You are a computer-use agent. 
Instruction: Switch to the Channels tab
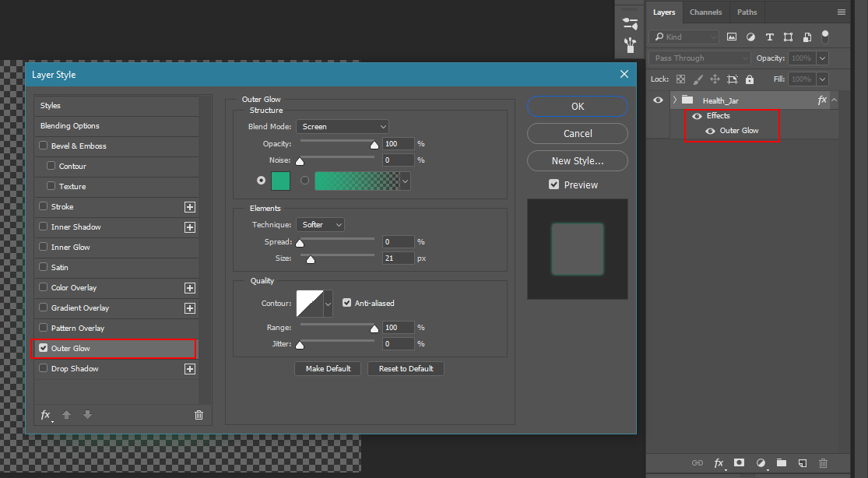[x=705, y=12]
